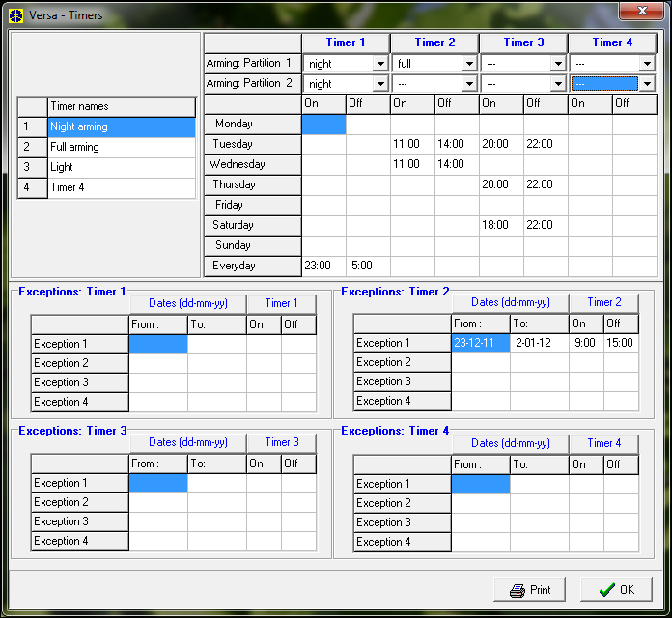Select Wednesday Timer 2 Off 14:00 cell
The width and height of the screenshot is (672, 618).
point(457,164)
